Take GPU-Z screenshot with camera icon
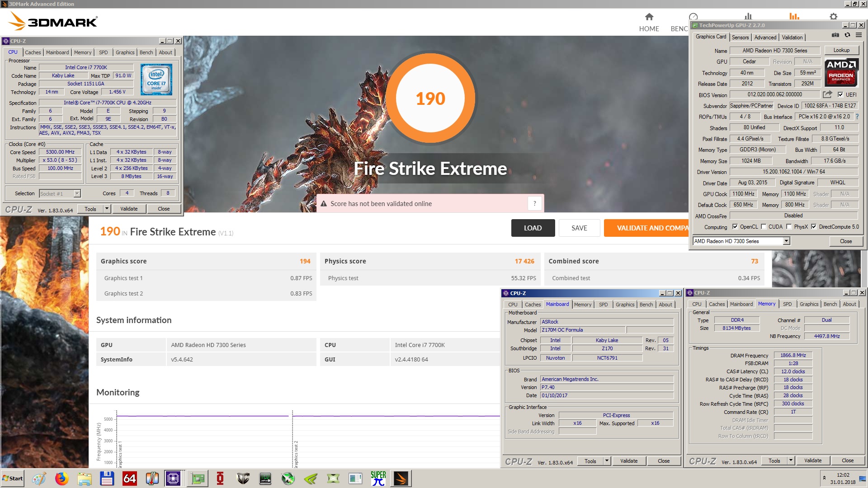The height and width of the screenshot is (488, 868). (835, 35)
